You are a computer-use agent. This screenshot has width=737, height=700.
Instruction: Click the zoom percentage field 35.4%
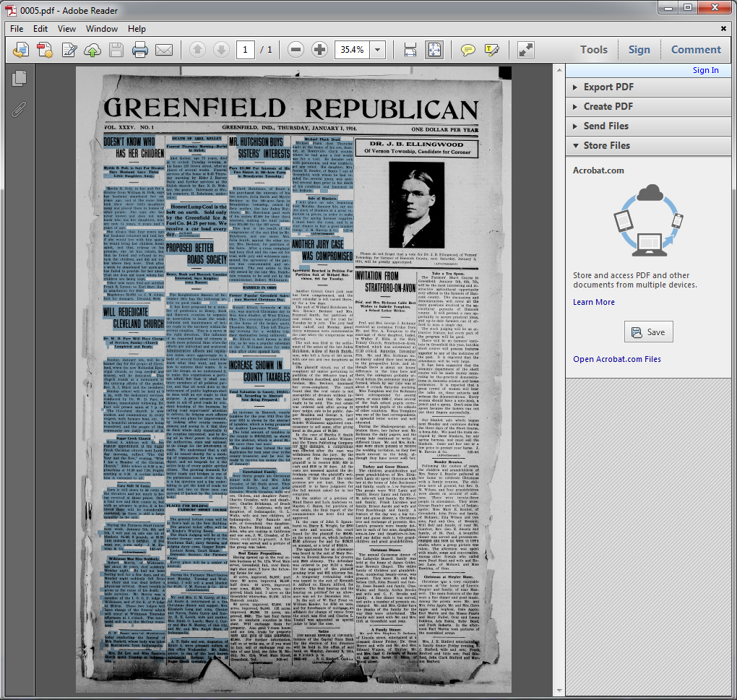[353, 49]
